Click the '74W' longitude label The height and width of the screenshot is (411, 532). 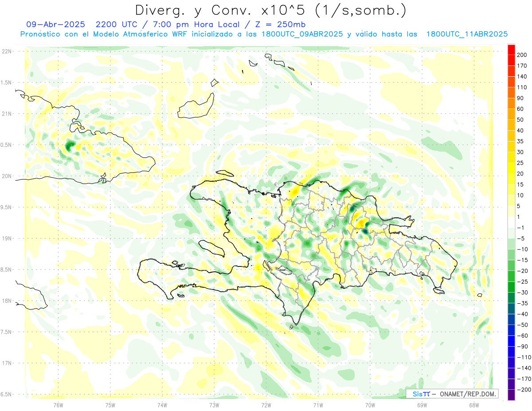[x=162, y=405]
